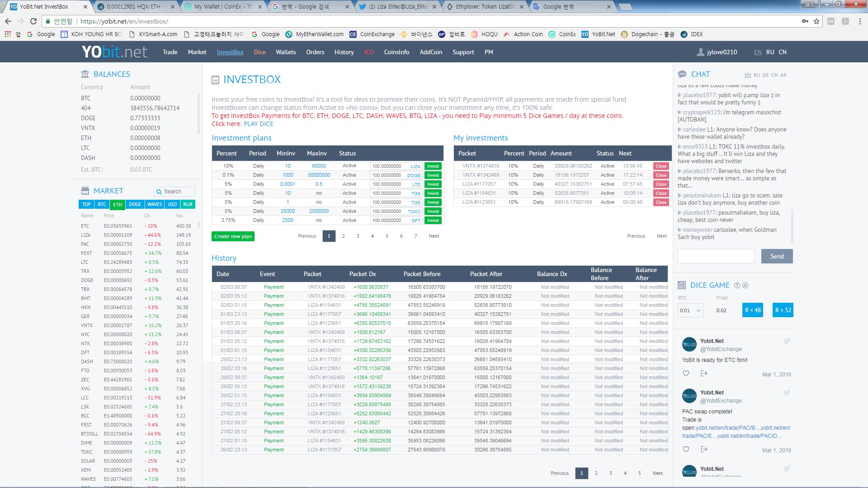
Task: Open the IDEX bookmark
Action: 692,34
